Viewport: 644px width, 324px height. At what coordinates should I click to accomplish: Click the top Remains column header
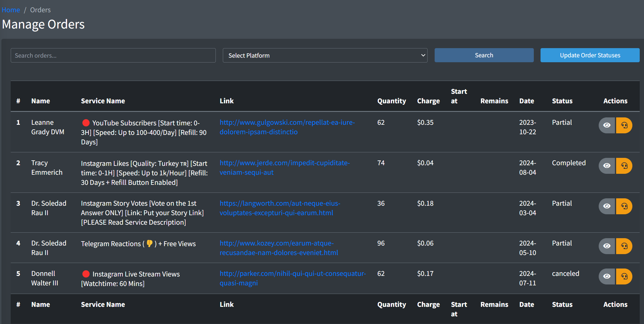(494, 101)
